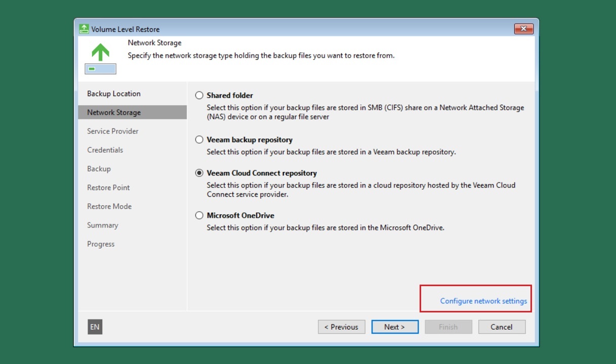Open the Restore Mode step
616x364 pixels.
(109, 206)
